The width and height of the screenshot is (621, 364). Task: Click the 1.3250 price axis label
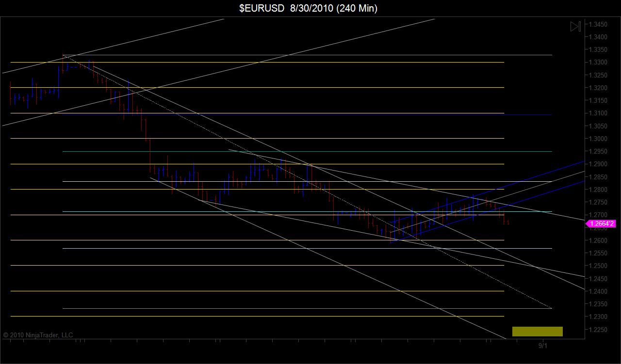click(x=598, y=75)
